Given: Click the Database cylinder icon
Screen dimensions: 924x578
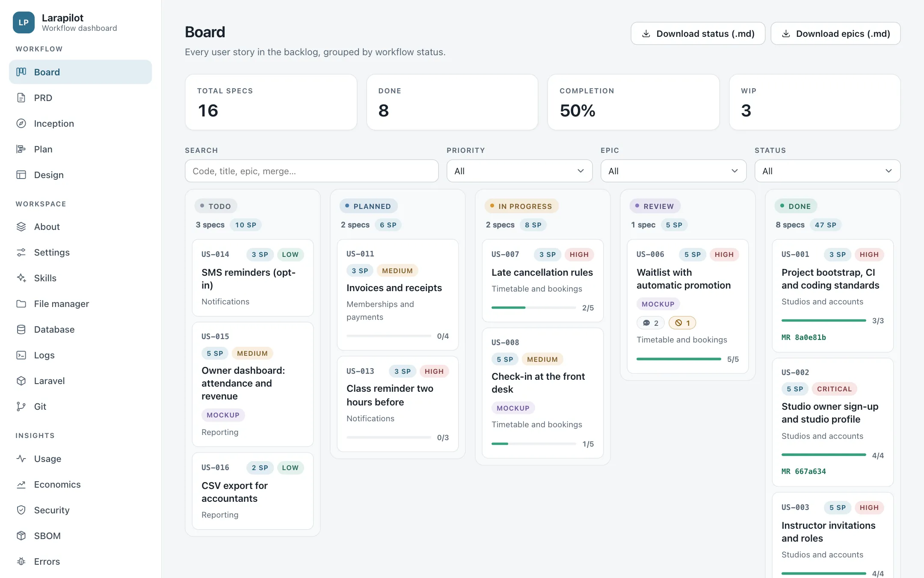Looking at the screenshot, I should click(x=21, y=329).
